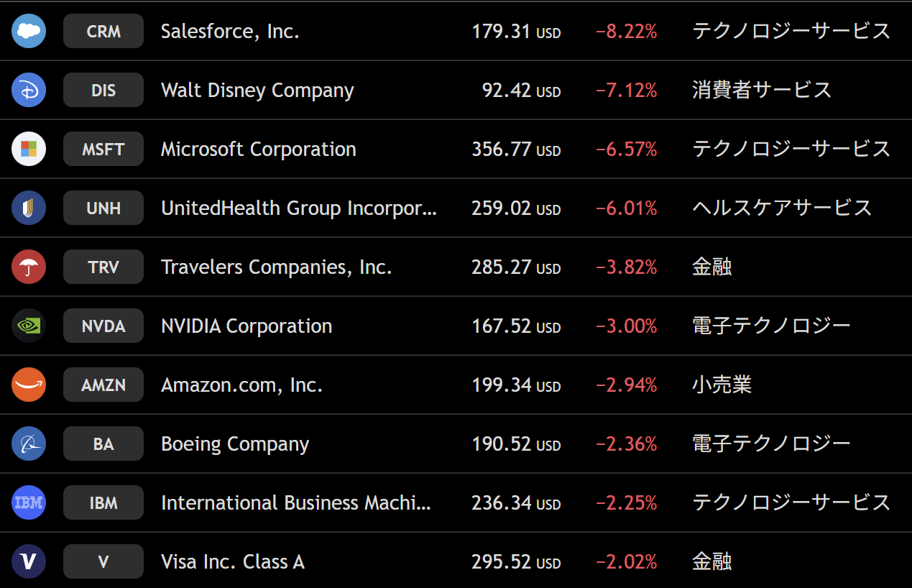Screen dimensions: 912x588
Task: Click the Travelers red umbrella icon
Action: click(29, 267)
